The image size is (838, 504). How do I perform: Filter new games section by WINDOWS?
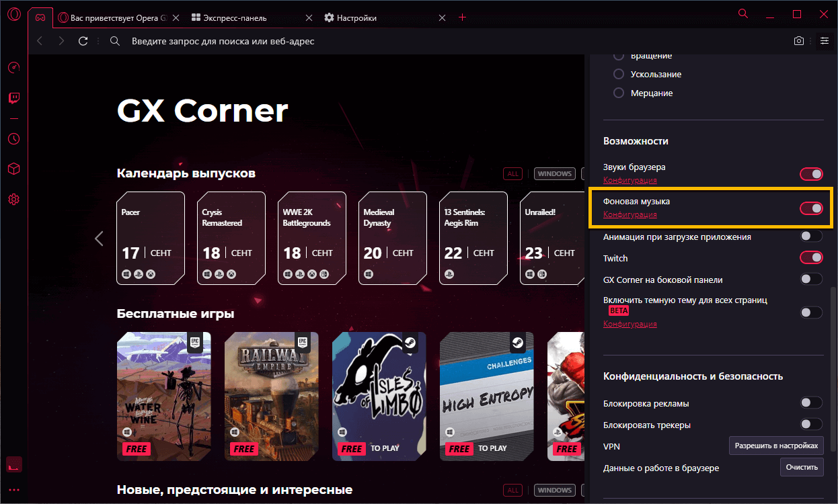coord(554,491)
